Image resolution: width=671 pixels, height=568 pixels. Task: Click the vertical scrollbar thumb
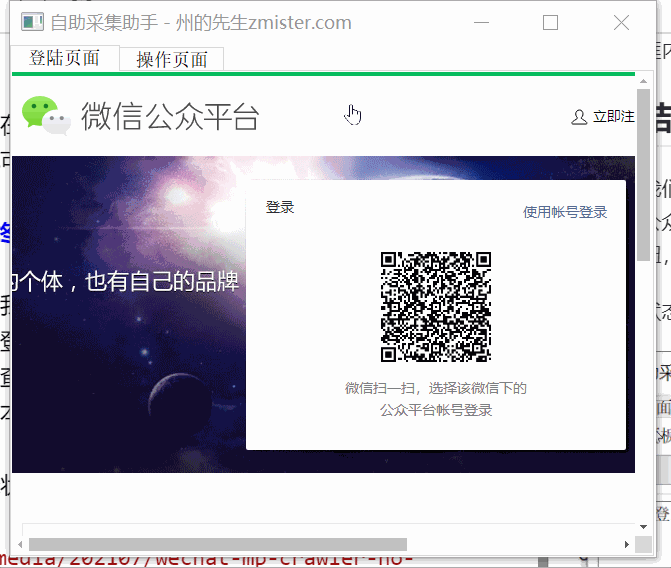point(643,174)
